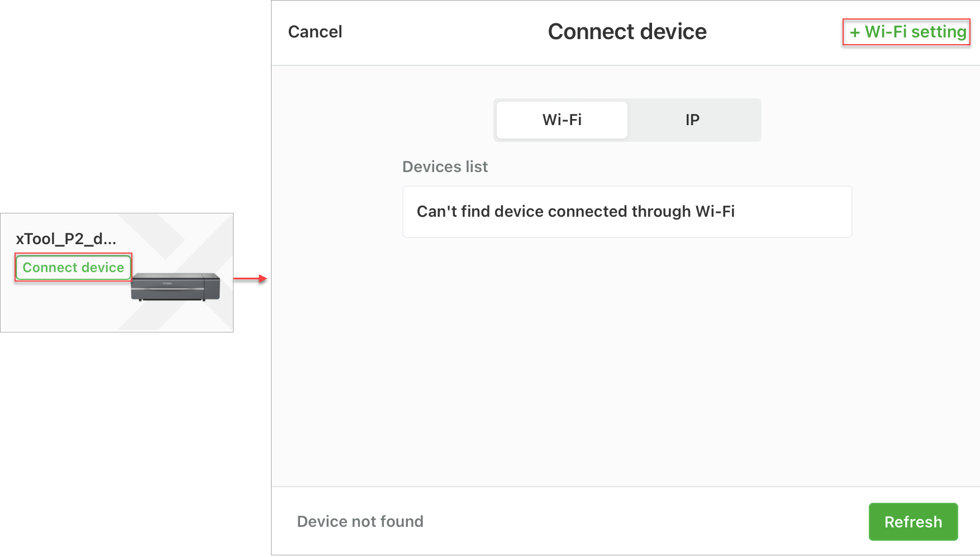Screen dimensions: 980x557
Task: Switch to the IP connection tab
Action: (x=693, y=120)
